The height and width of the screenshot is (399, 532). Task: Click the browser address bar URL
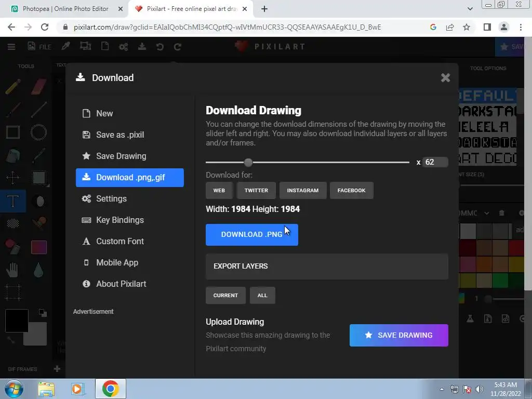(228, 27)
